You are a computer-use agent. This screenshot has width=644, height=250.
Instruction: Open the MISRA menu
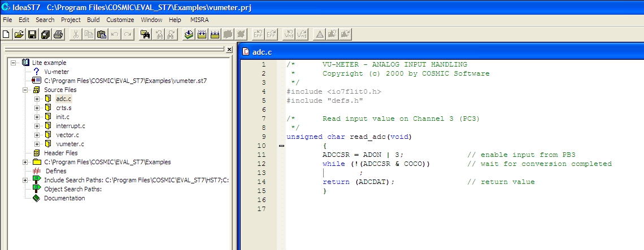[199, 20]
